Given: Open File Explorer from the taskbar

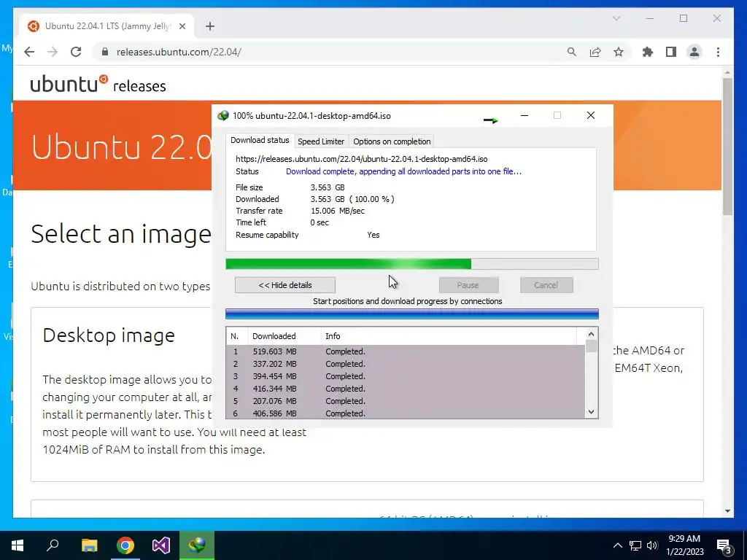Looking at the screenshot, I should tap(89, 545).
